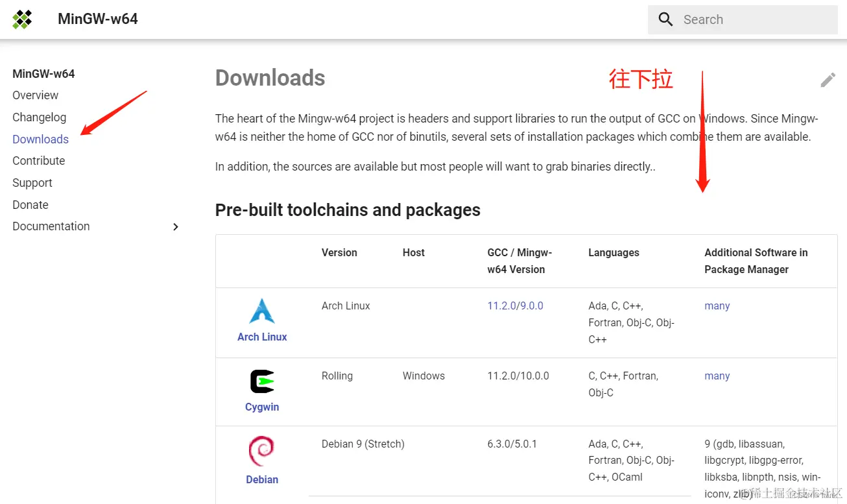
Task: Click the 'Arch Linux' version cell
Action: pos(346,306)
